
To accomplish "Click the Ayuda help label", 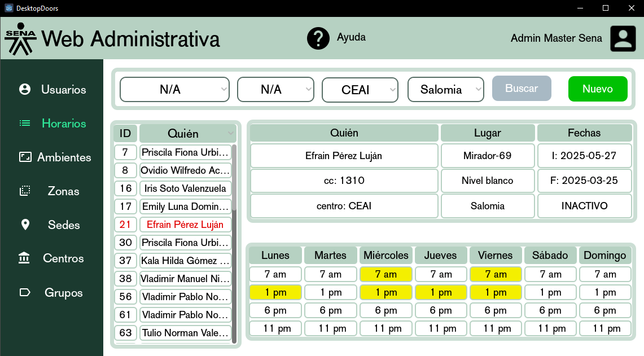I will click(351, 37).
